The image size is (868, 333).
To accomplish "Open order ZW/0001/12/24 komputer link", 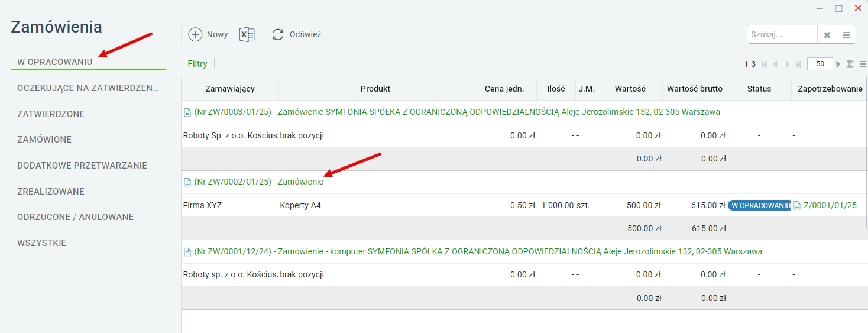I will [478, 251].
